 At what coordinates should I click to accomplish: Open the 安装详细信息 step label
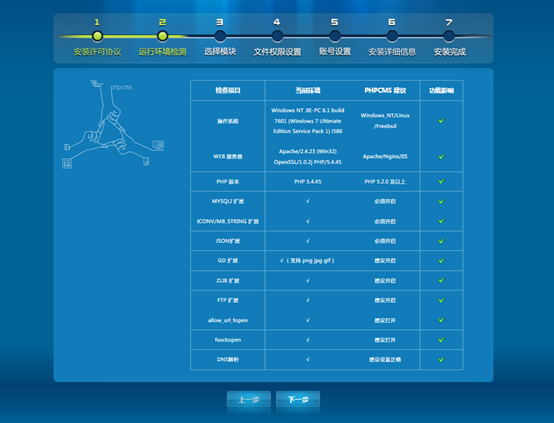click(392, 52)
